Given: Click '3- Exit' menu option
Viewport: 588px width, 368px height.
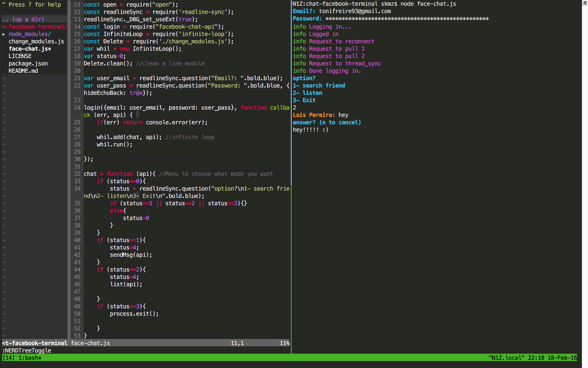Looking at the screenshot, I should pyautogui.click(x=304, y=100).
